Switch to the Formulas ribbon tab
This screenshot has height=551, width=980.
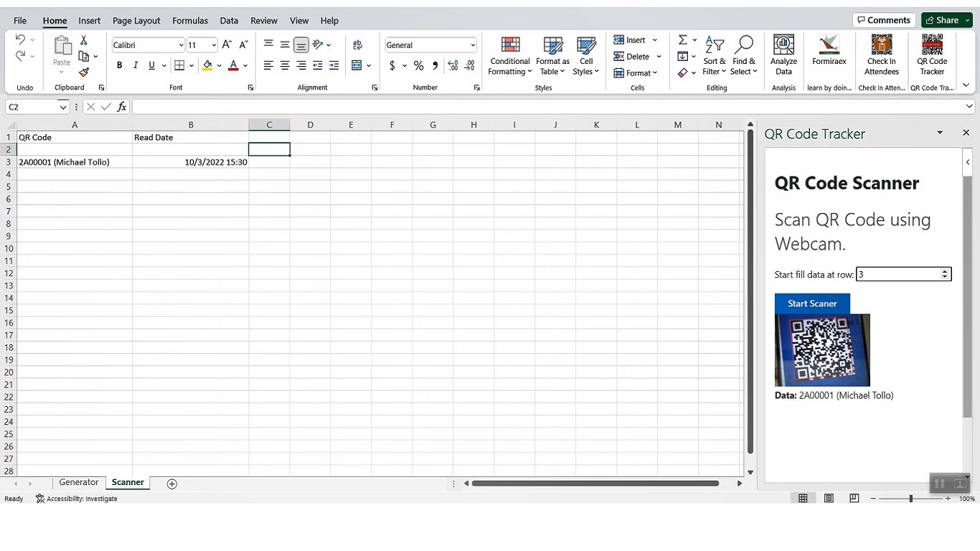[x=190, y=21]
